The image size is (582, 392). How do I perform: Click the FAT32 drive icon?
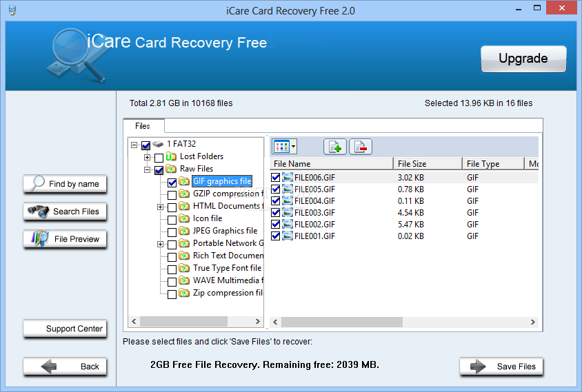pyautogui.click(x=158, y=144)
